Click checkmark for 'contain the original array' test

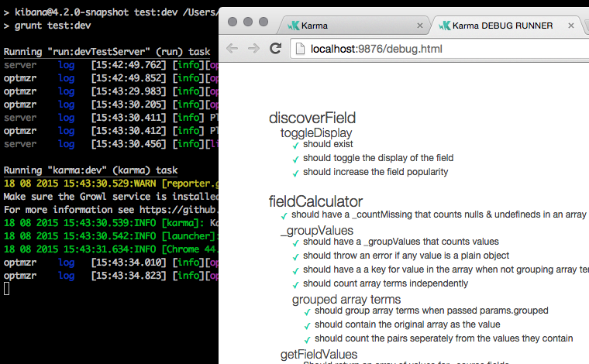(307, 326)
